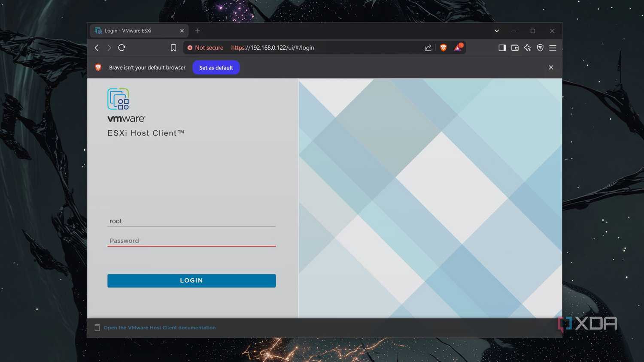Maximize the Brave browser window
Viewport: 644px width, 362px height.
pyautogui.click(x=533, y=31)
